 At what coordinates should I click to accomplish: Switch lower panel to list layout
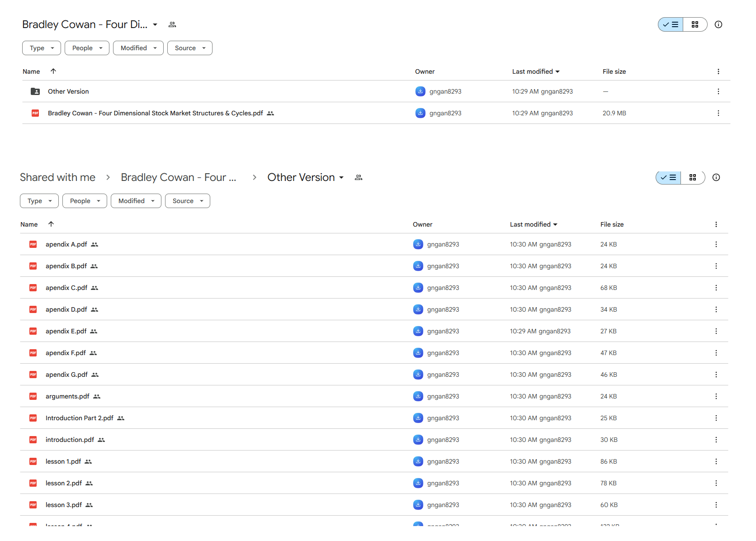668,177
